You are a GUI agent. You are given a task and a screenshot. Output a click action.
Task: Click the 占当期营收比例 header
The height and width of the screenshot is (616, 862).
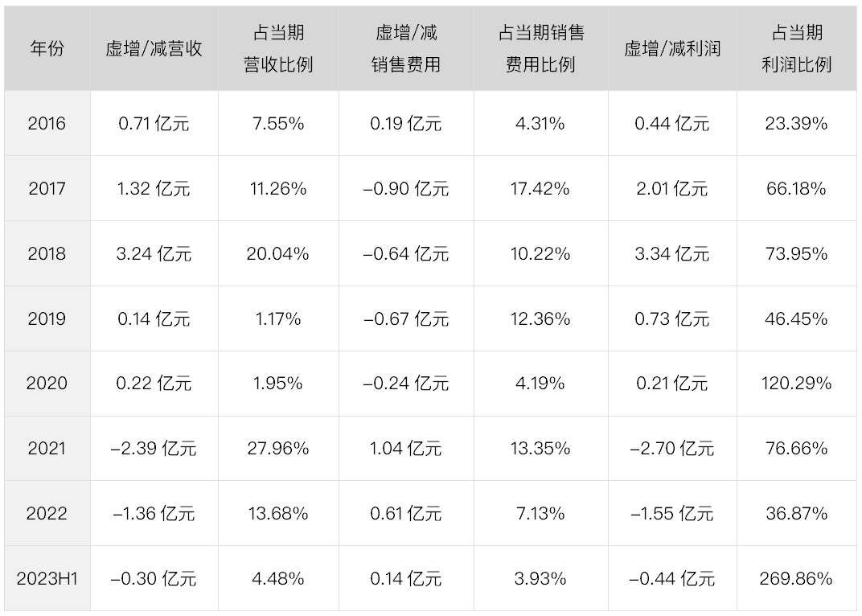point(278,48)
